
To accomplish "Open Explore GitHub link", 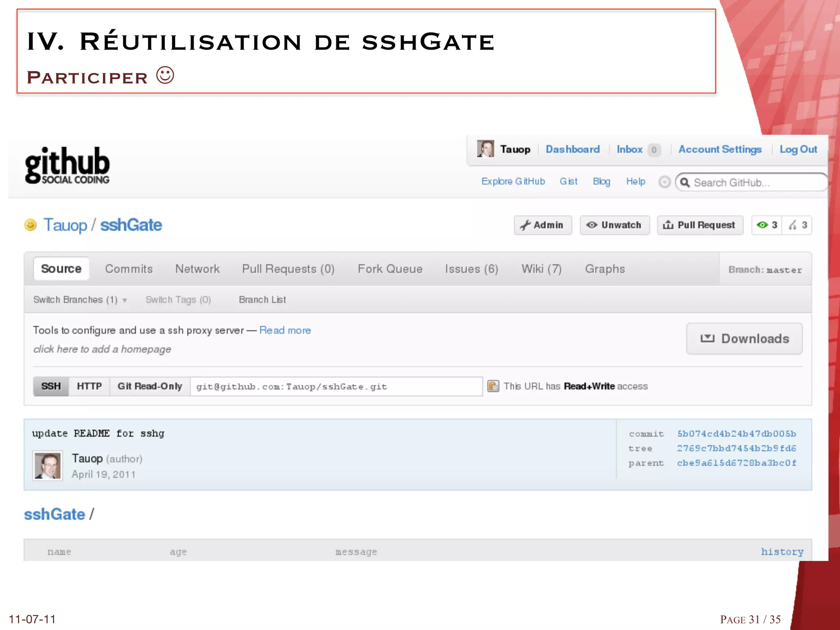I will point(513,181).
